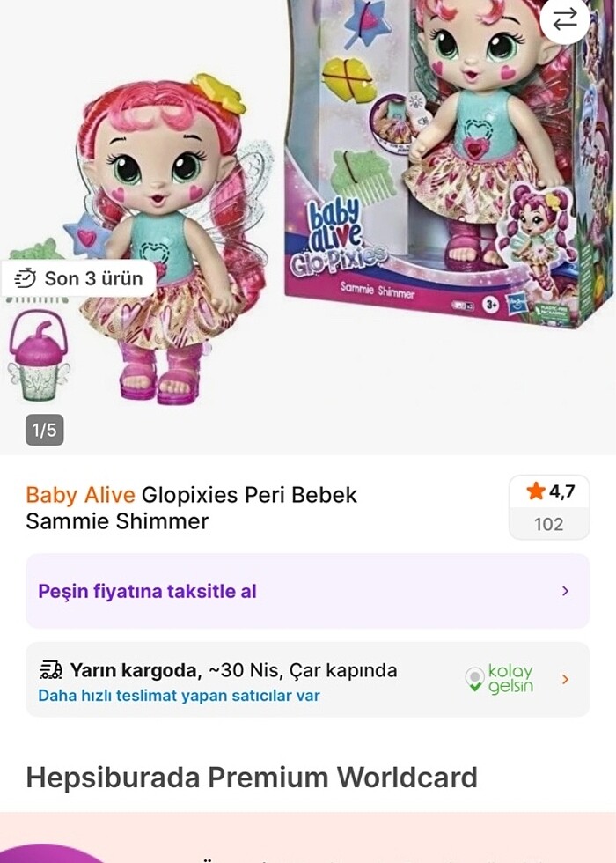The width and height of the screenshot is (616, 863).
Task: Tap the "Hepsiburada Premium Worldcard" heading
Action: [252, 778]
